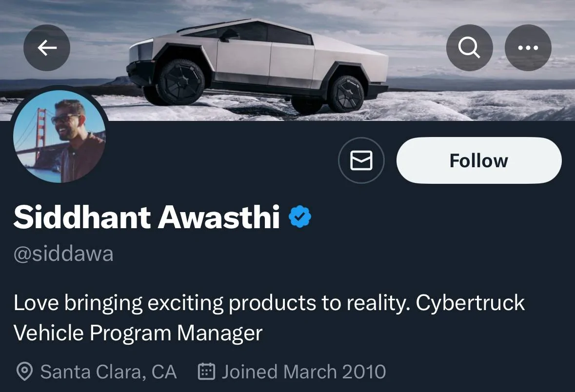Click the blue verified checkmark badge
This screenshot has height=392, width=575.
point(300,216)
